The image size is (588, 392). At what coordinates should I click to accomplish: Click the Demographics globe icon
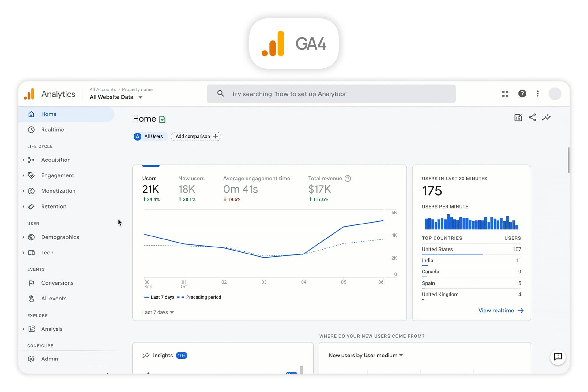(32, 237)
